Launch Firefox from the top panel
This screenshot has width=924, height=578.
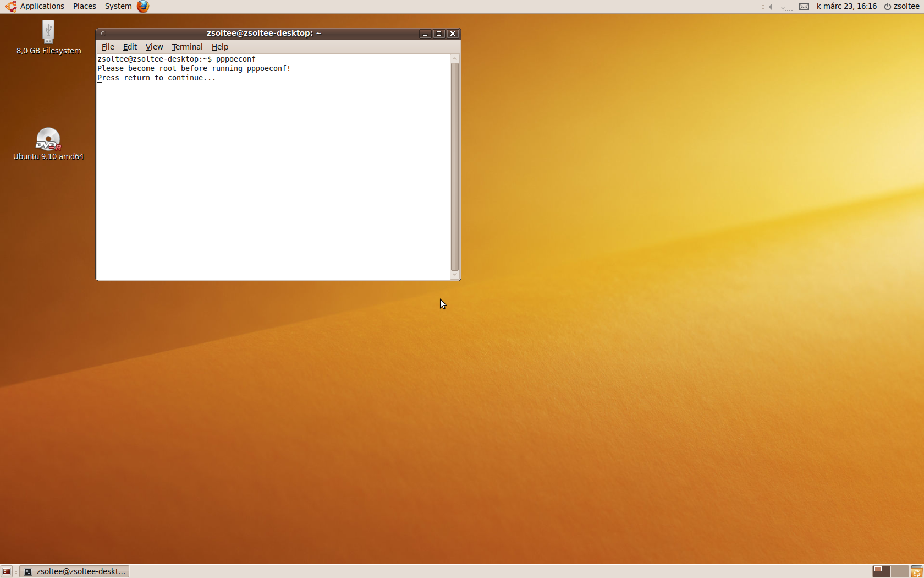(x=143, y=6)
